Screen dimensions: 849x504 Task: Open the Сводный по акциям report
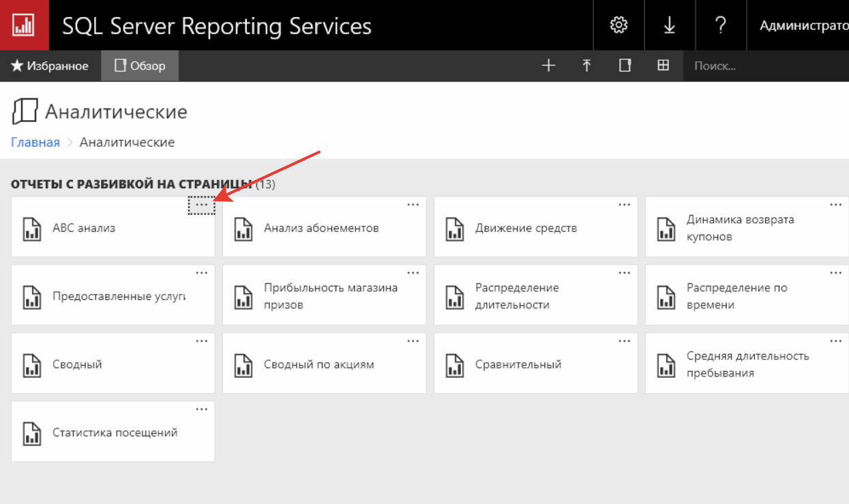click(319, 365)
